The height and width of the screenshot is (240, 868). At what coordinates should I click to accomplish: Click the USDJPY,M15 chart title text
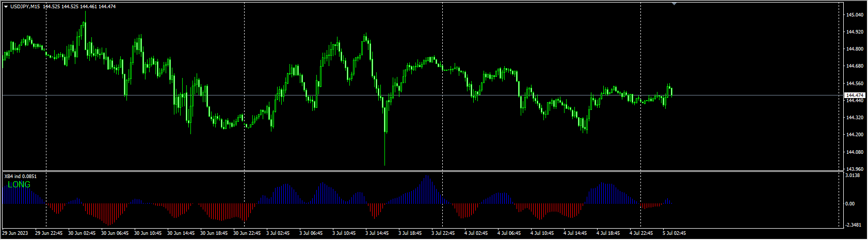pos(25,6)
